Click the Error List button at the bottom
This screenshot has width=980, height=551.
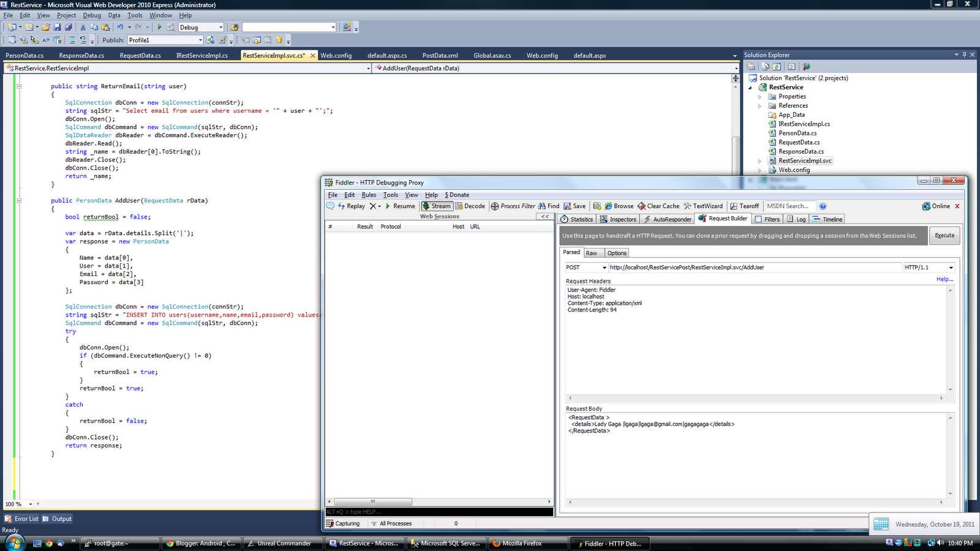[x=21, y=519]
